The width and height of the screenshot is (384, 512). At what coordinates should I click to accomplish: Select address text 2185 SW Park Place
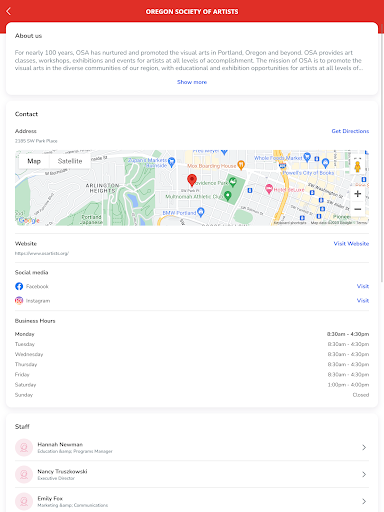[36, 141]
